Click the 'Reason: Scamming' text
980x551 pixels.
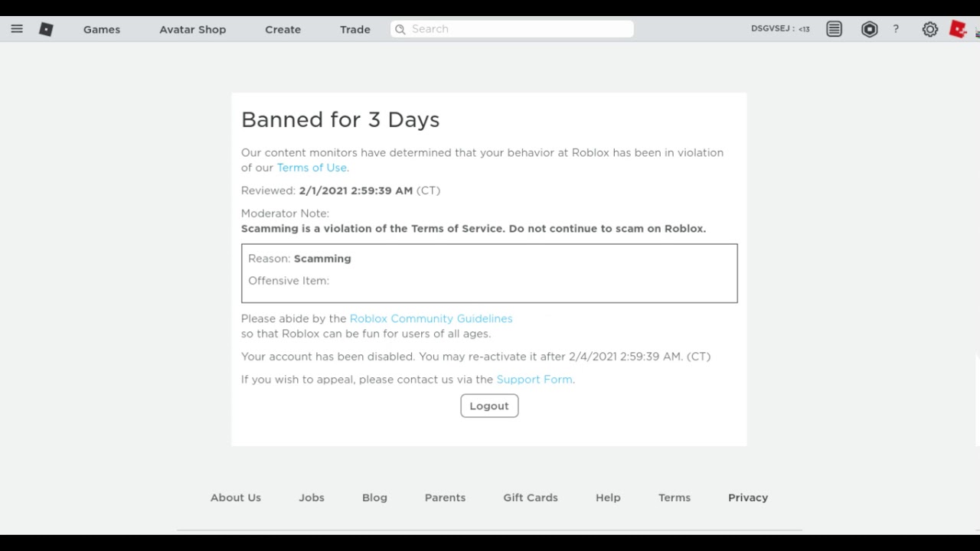tap(299, 259)
